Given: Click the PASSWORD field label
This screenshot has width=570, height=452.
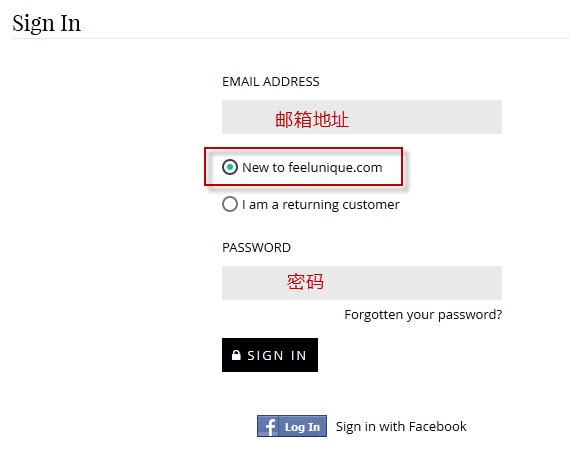Looking at the screenshot, I should (256, 248).
